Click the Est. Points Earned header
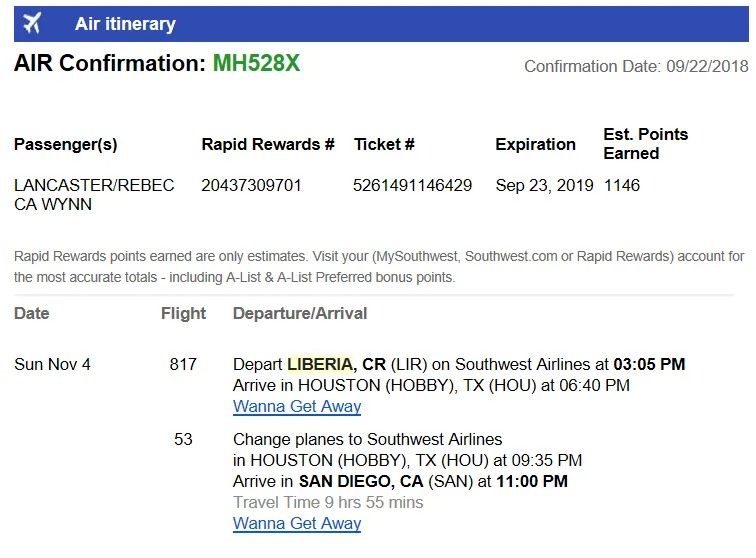The width and height of the screenshot is (756, 558). (x=645, y=143)
